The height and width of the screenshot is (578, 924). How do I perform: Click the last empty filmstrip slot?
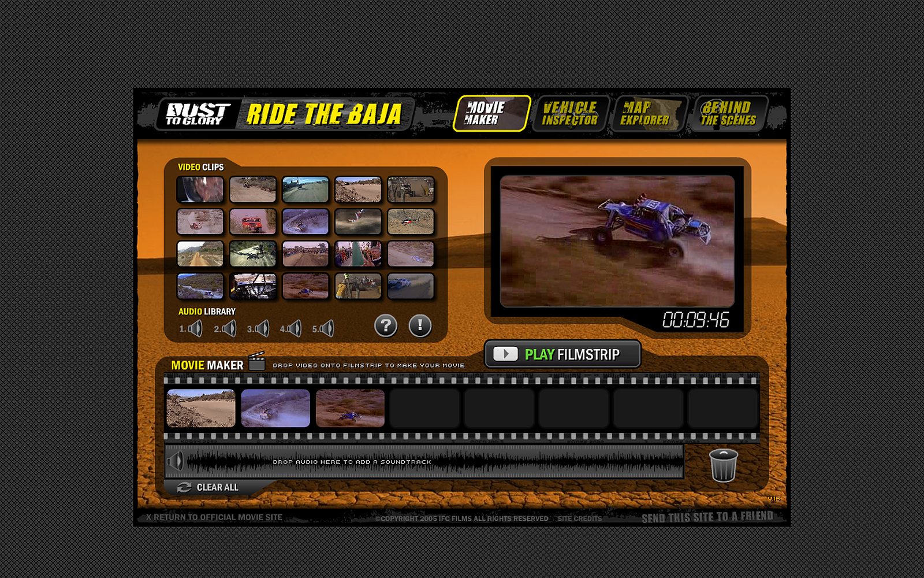pyautogui.click(x=723, y=408)
